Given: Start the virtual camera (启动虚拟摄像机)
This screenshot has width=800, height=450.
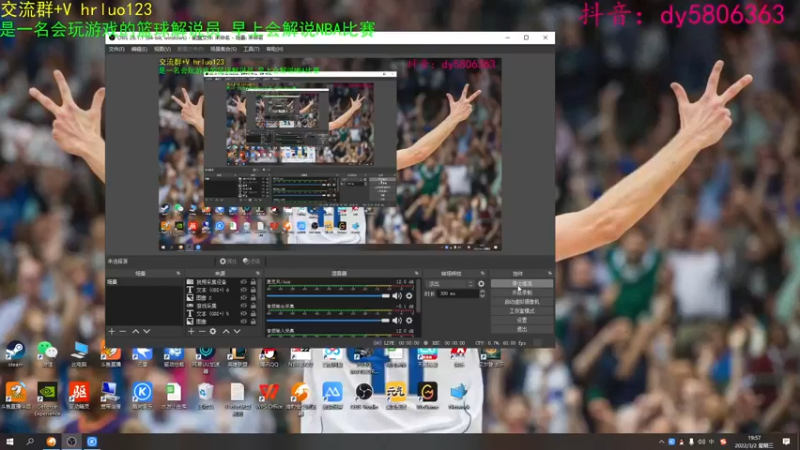Looking at the screenshot, I should tap(521, 302).
